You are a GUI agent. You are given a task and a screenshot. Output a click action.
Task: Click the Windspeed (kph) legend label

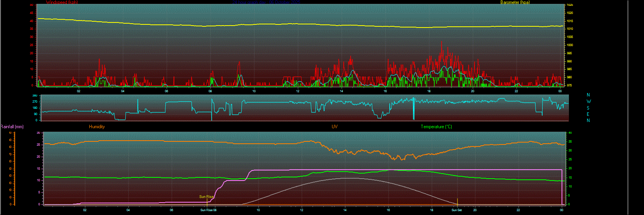[62, 2]
